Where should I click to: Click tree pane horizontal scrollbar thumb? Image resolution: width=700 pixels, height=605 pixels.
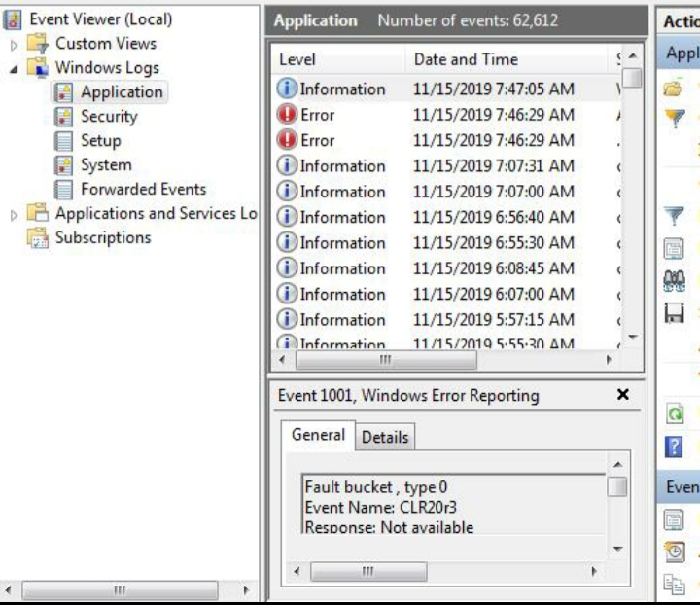(120, 590)
